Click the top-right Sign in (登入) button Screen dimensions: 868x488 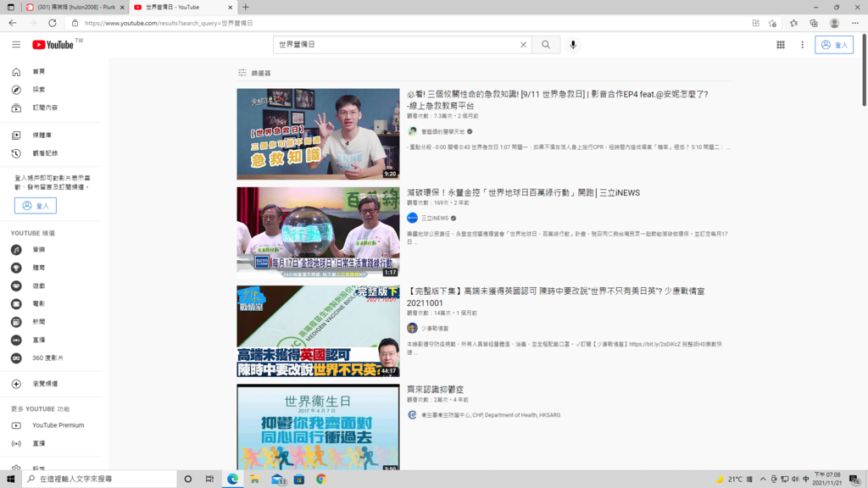tap(834, 45)
